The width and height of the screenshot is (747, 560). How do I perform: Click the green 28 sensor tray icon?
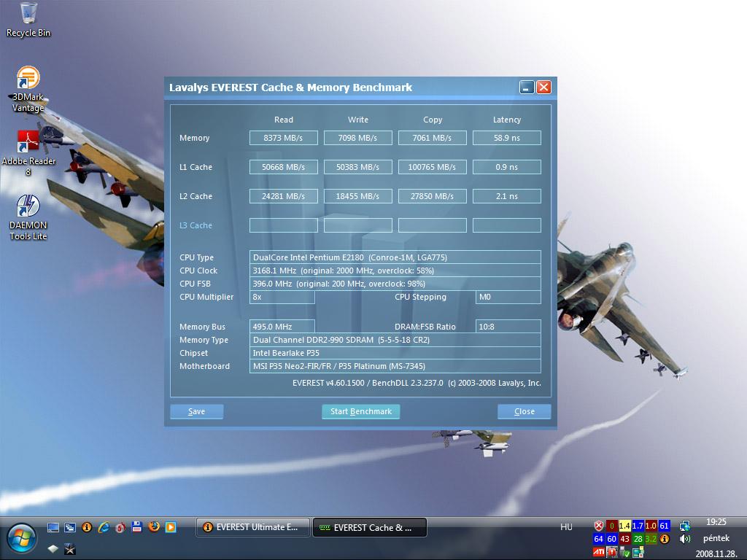point(638,539)
